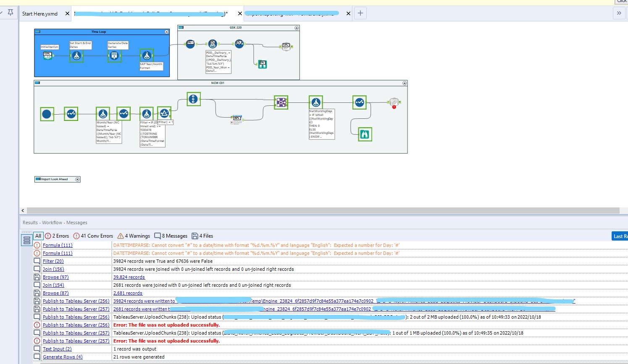Open the Filter (20) message link
The image size is (628, 364).
[53, 261]
